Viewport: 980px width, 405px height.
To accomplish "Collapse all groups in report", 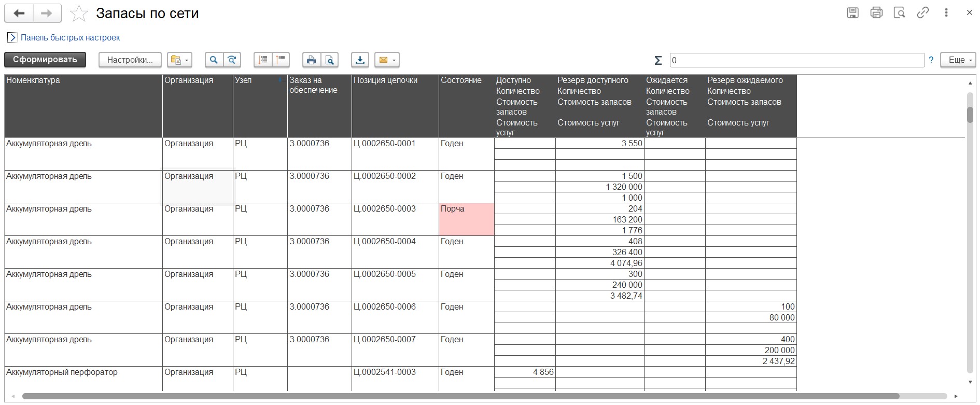I will (281, 60).
